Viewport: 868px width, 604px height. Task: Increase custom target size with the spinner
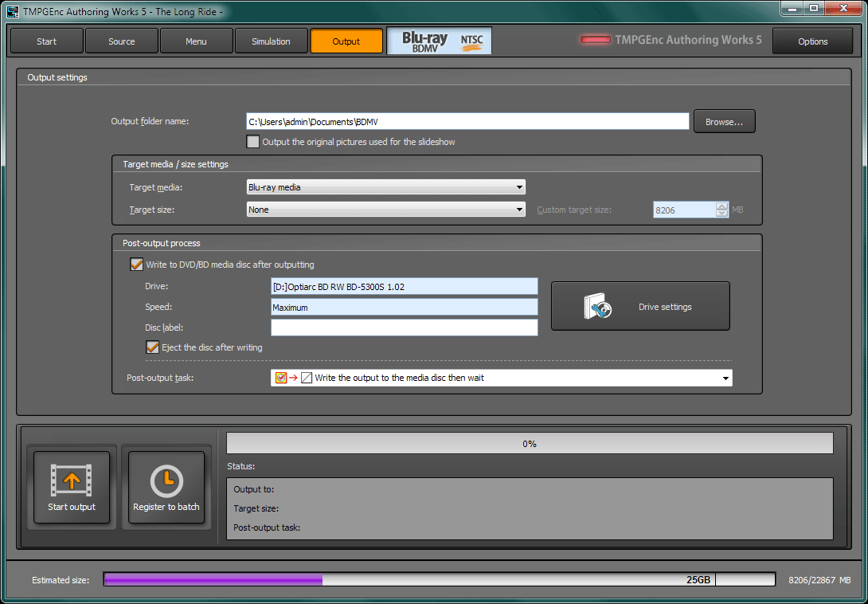721,206
